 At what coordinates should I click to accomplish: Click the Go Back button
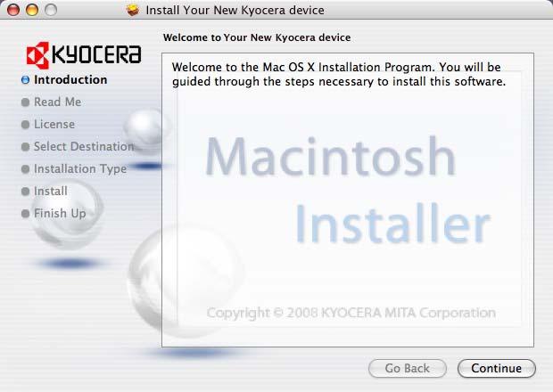pos(408,368)
